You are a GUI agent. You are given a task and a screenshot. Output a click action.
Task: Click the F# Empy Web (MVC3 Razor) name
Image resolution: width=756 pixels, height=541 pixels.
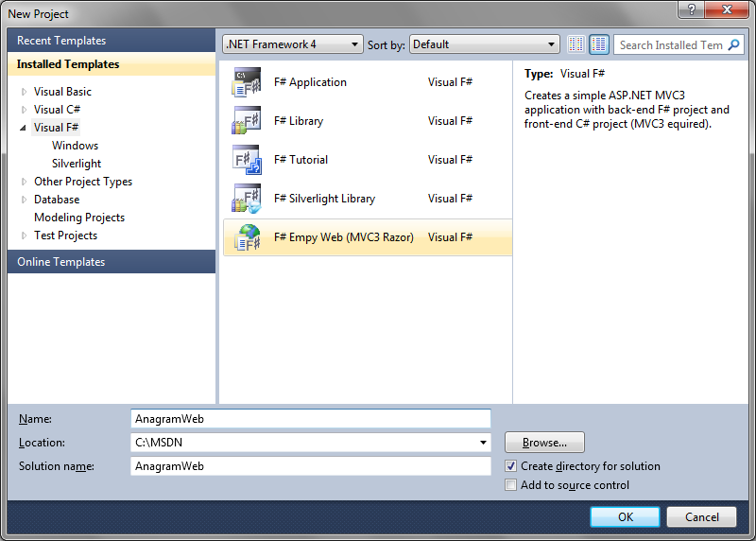(x=344, y=237)
